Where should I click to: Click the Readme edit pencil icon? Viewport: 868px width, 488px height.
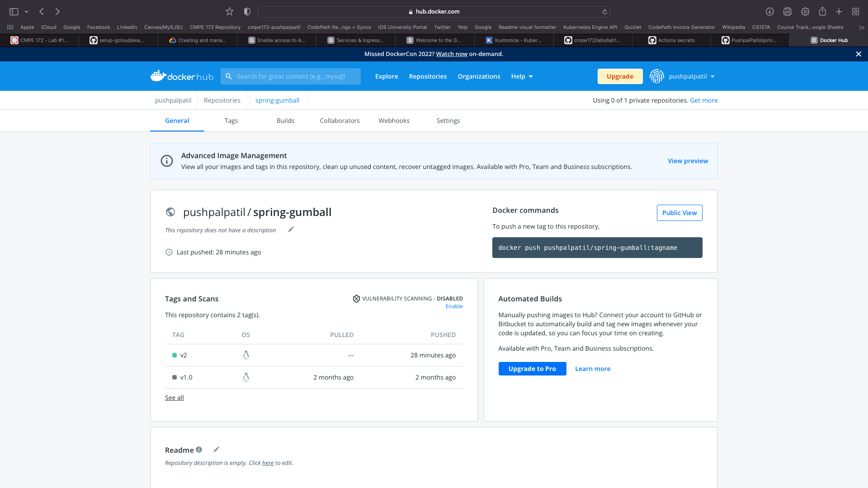tap(217, 449)
